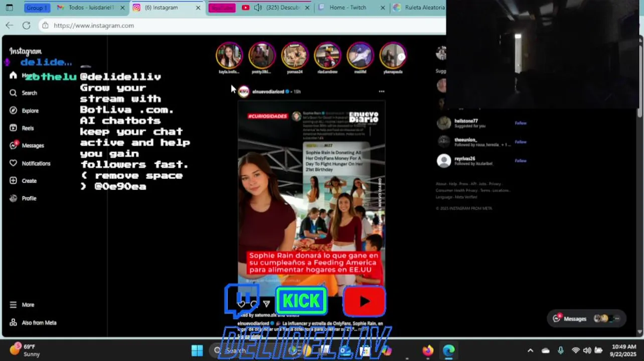The height and width of the screenshot is (361, 644).
Task: View kayla's story
Action: 229,56
